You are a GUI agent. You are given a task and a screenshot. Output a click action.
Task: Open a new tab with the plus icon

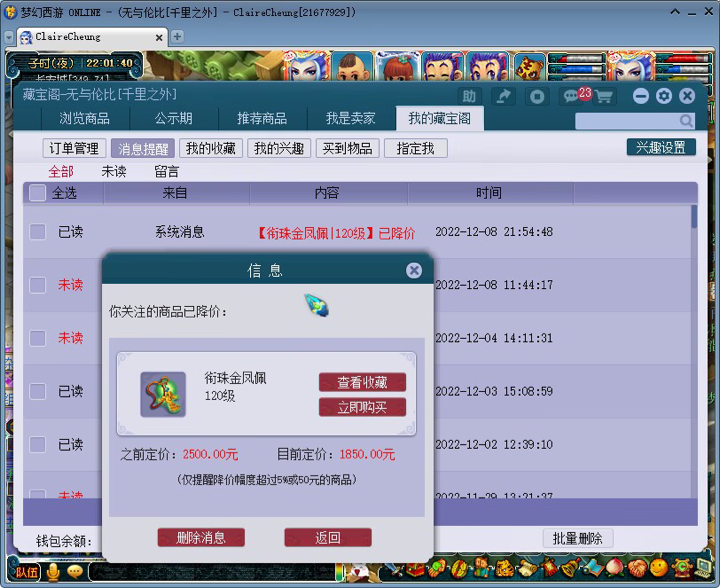(177, 37)
